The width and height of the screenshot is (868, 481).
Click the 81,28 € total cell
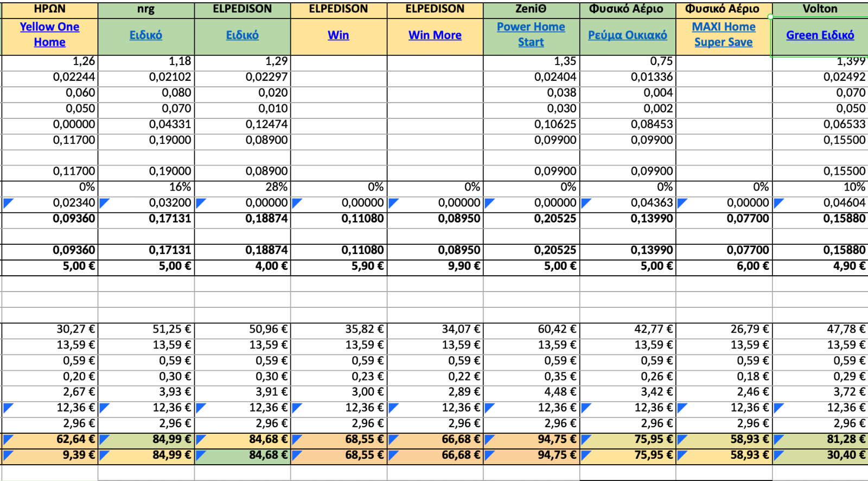pyautogui.click(x=820, y=440)
